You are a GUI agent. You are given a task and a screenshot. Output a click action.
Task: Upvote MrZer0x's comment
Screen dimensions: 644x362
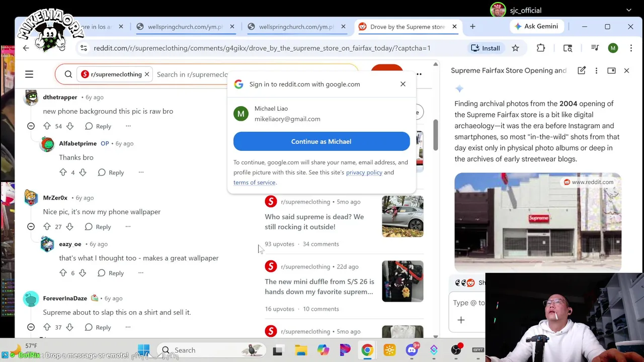point(47,227)
